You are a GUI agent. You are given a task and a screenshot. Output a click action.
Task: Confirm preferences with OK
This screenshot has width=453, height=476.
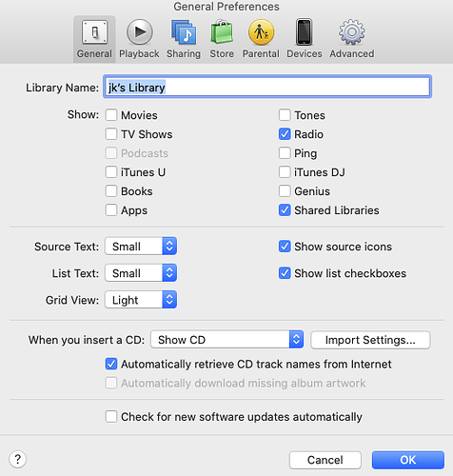click(408, 460)
